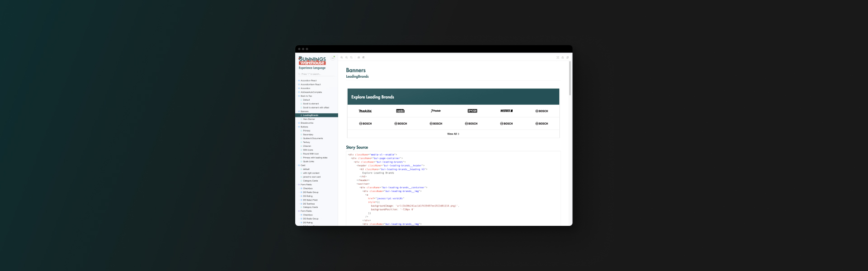
Task: Select the Tertiary button story
Action: point(307,142)
